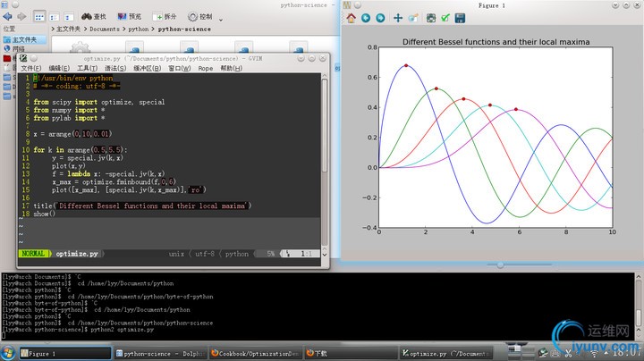Reset the plot to its original view

tap(352, 18)
